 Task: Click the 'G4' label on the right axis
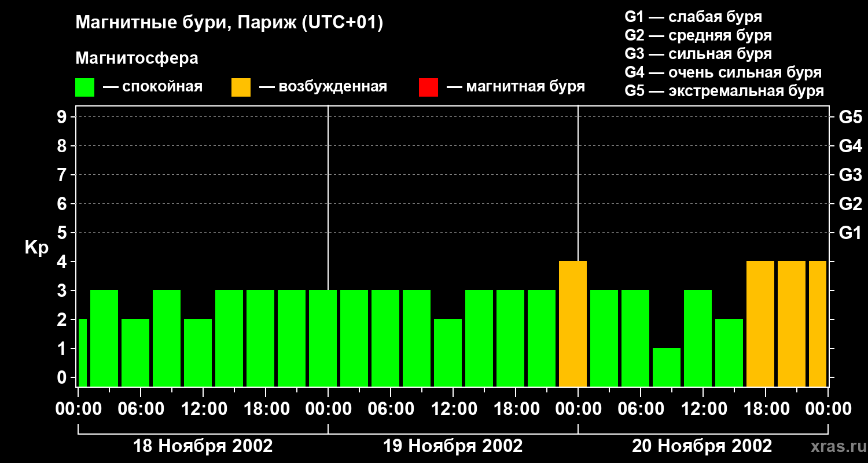(x=850, y=146)
